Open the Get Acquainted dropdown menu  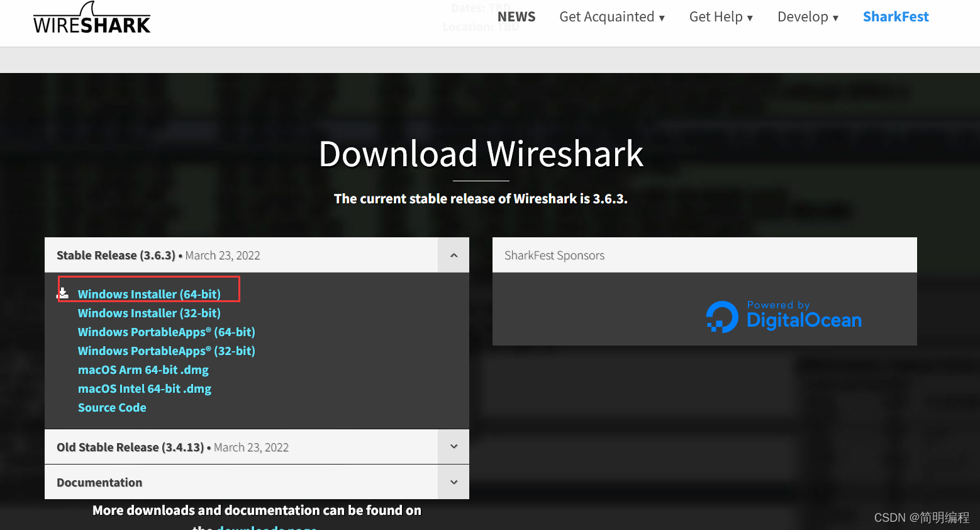[x=612, y=17]
